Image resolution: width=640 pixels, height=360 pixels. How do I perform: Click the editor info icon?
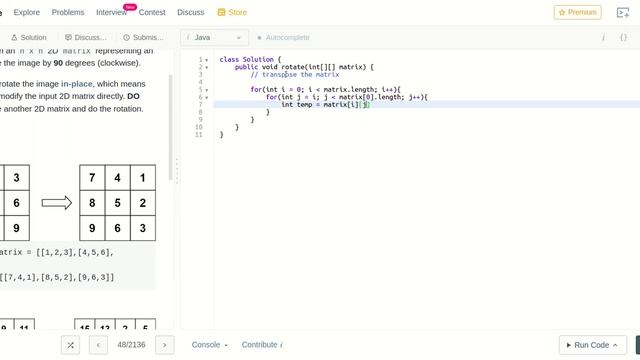pos(603,38)
